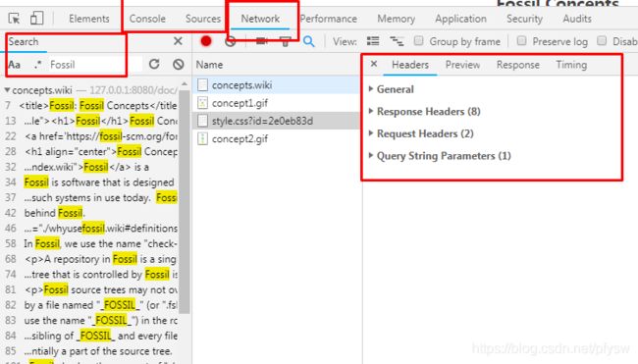Viewport: 638px width, 364px height.
Task: Collapse the concepts.wiki search result group
Action: click(x=7, y=89)
